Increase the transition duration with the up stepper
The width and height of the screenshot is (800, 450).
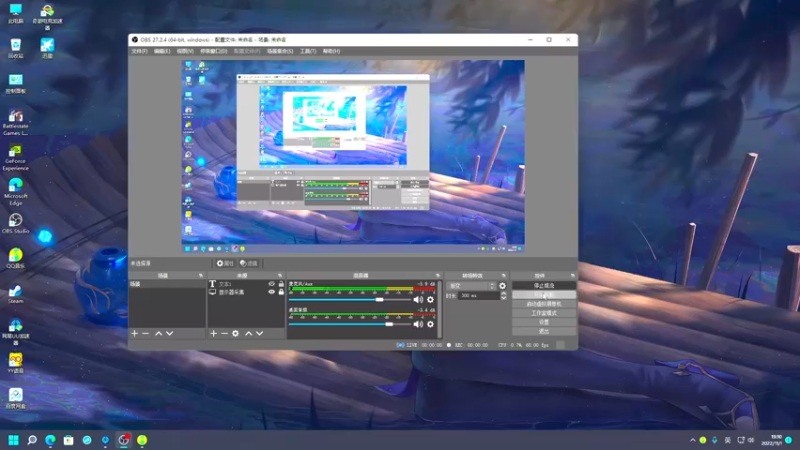click(504, 293)
